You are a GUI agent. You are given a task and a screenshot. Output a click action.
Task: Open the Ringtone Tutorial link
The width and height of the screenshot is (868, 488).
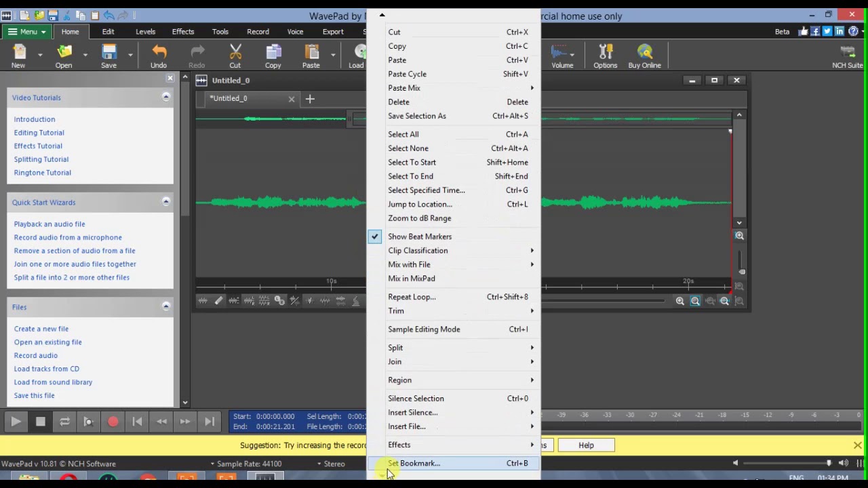[43, 173]
